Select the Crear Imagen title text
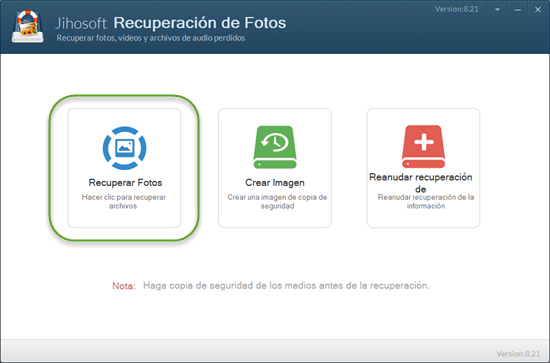The width and height of the screenshot is (550, 363). point(275,183)
